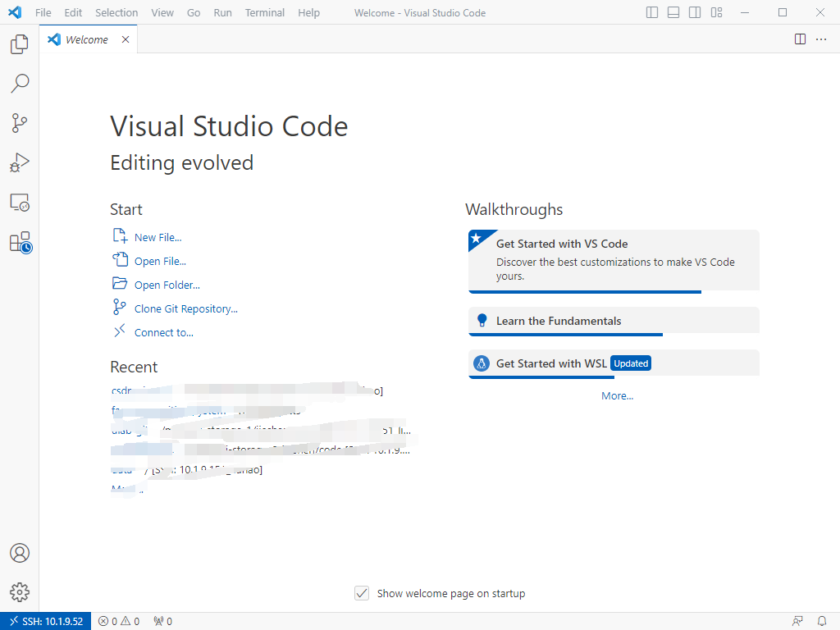
Task: Open the View menu
Action: tap(162, 12)
